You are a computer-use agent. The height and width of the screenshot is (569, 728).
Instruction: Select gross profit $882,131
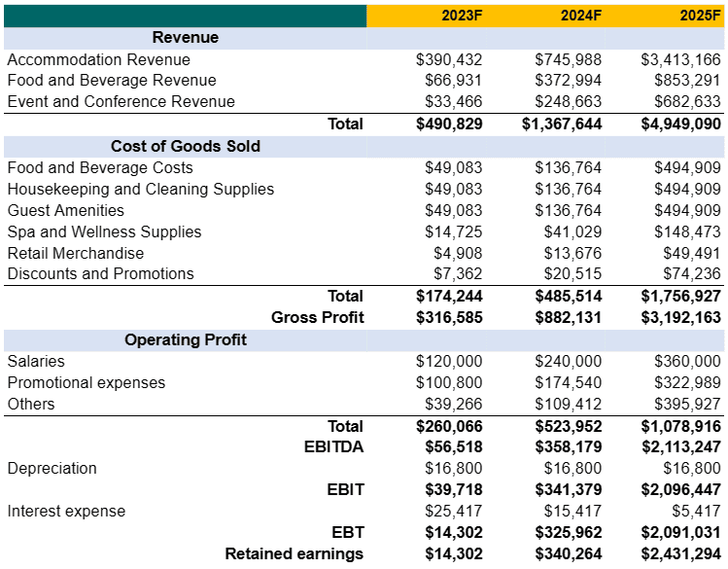(568, 317)
